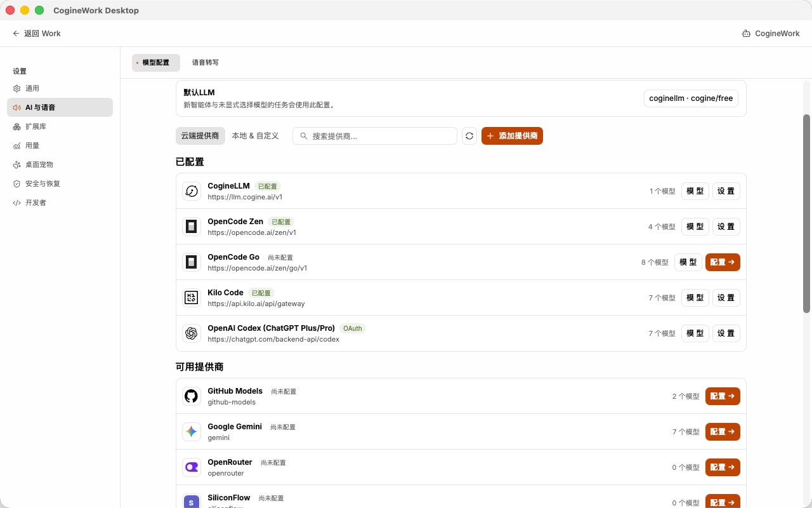Click the 默认LLM heading
Screen dimensions: 812x508
199,93
